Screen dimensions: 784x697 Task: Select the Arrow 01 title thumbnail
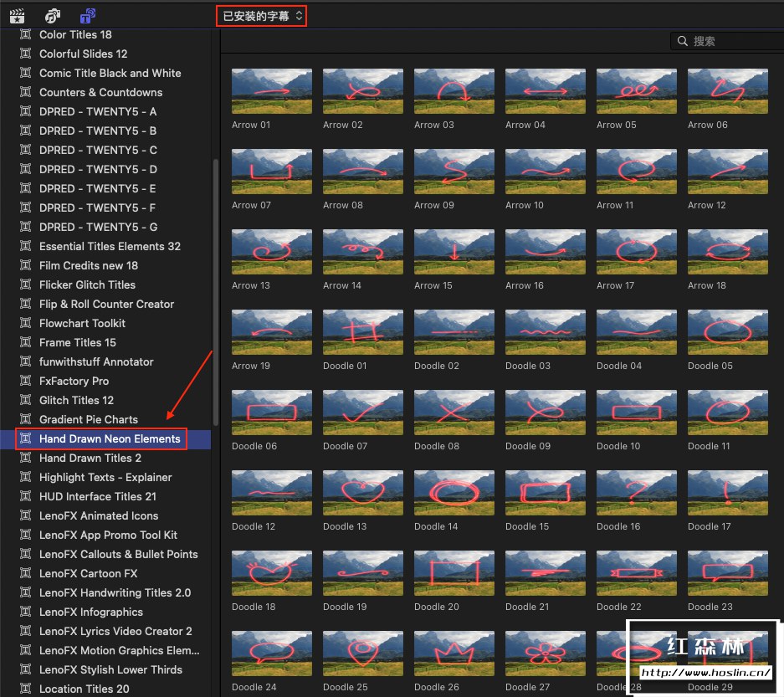coord(271,91)
